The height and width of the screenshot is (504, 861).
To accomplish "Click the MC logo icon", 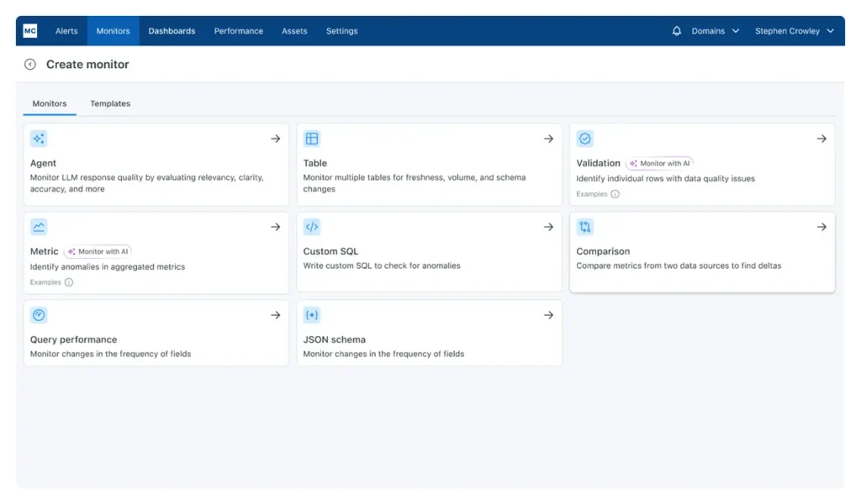I will (x=30, y=31).
